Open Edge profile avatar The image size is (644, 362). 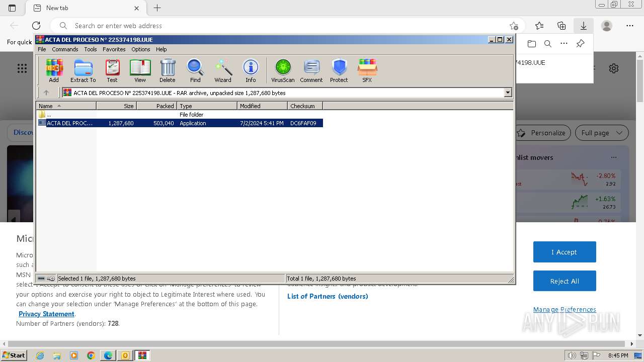607,26
